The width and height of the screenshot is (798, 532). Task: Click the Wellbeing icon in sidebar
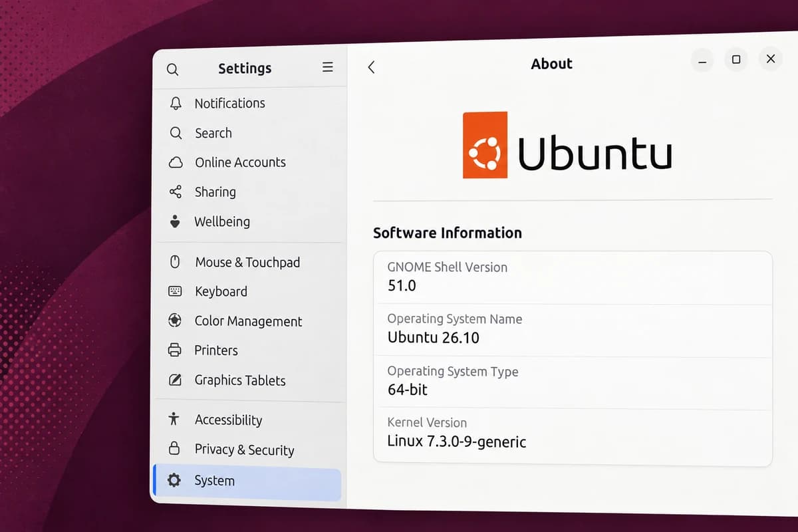click(x=175, y=221)
